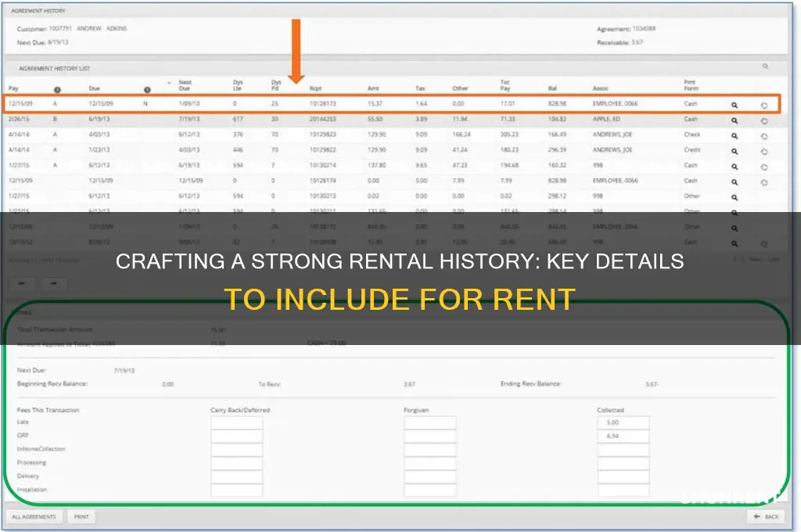Select Credit payment form cell

click(x=692, y=149)
